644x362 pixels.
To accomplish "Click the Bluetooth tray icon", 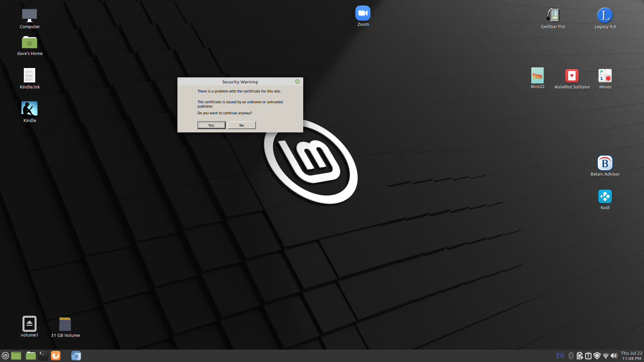I will (571, 356).
